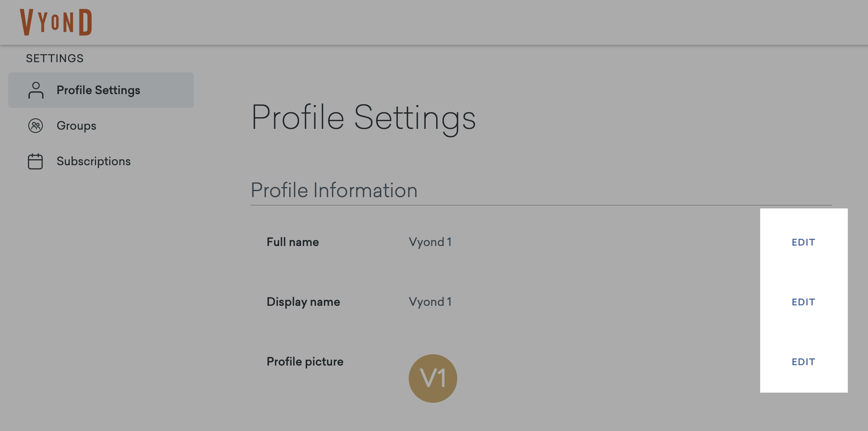This screenshot has height=431, width=868.
Task: Click the person icon beside Profile Settings
Action: click(36, 90)
